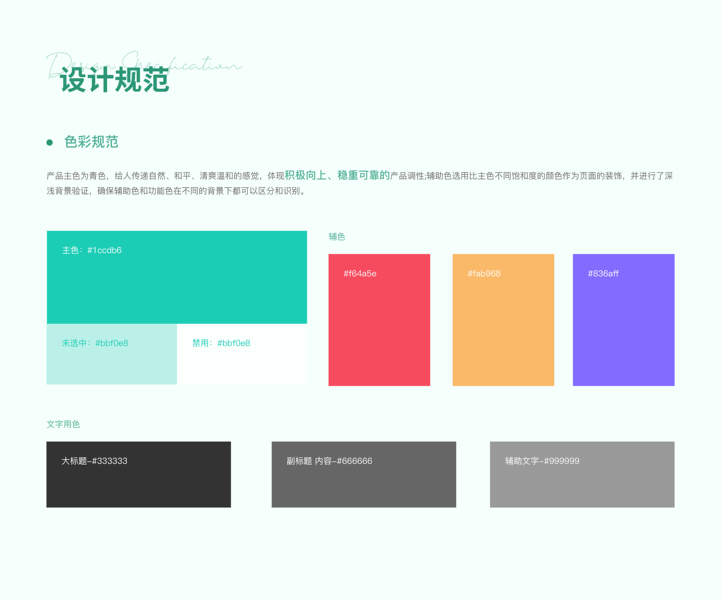Image resolution: width=721 pixels, height=600 pixels.
Task: Select the main color swatch #1ccdb6
Action: click(177, 277)
